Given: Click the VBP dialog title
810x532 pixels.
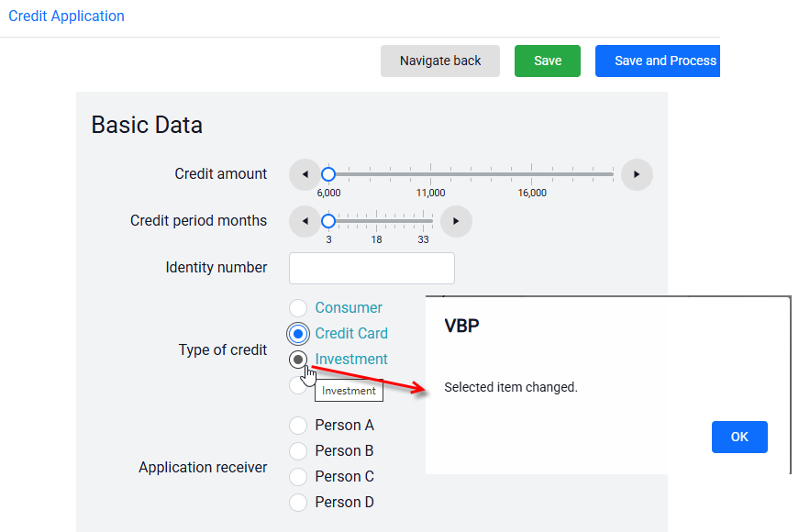Looking at the screenshot, I should tap(461, 326).
